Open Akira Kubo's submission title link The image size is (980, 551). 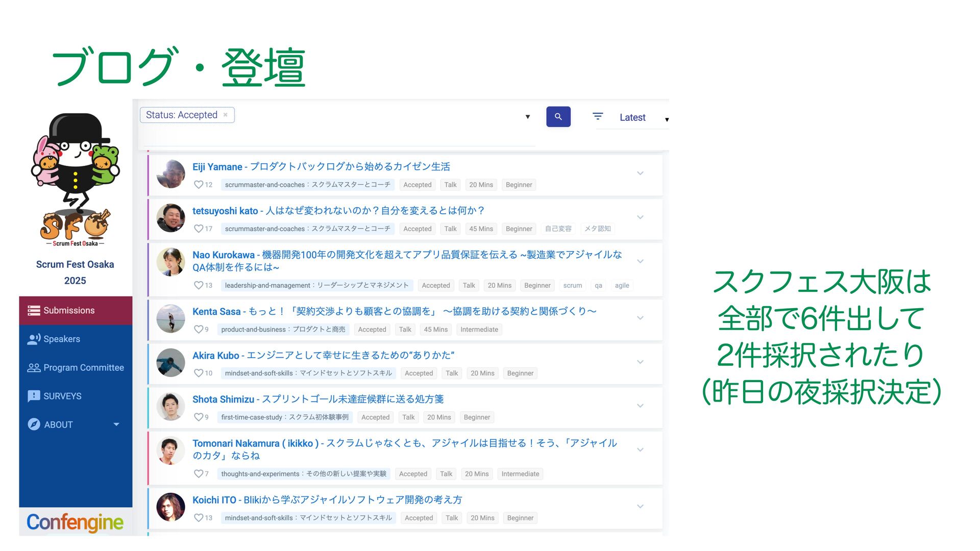click(x=323, y=355)
